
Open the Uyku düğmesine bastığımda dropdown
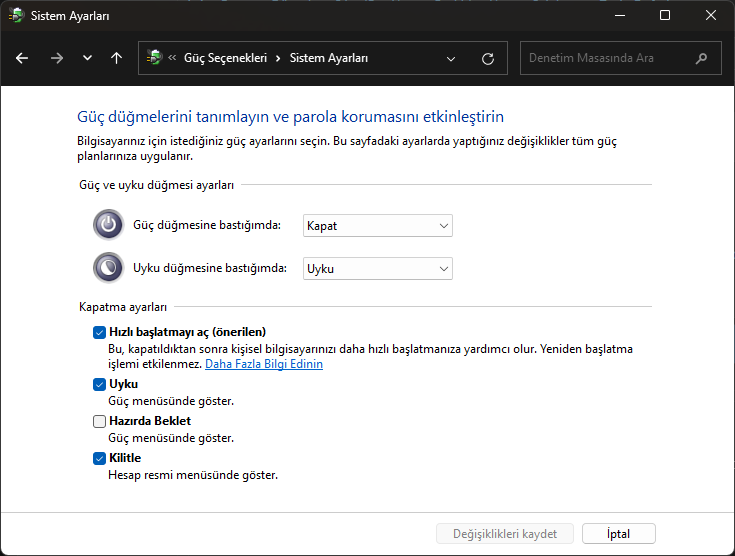(x=377, y=269)
